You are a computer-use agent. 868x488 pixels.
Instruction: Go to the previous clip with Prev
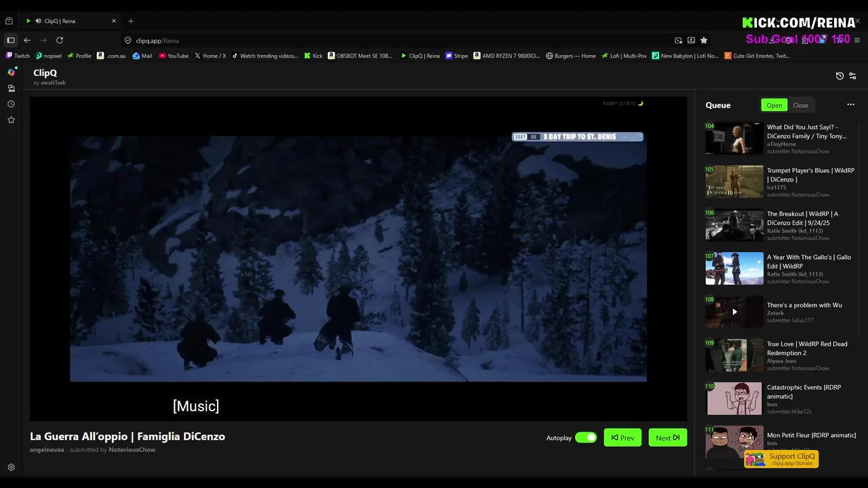click(623, 437)
